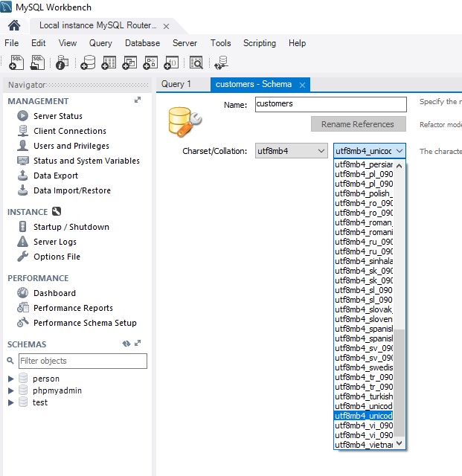
Task: Click collation list scroll down arrow
Action: (x=399, y=443)
